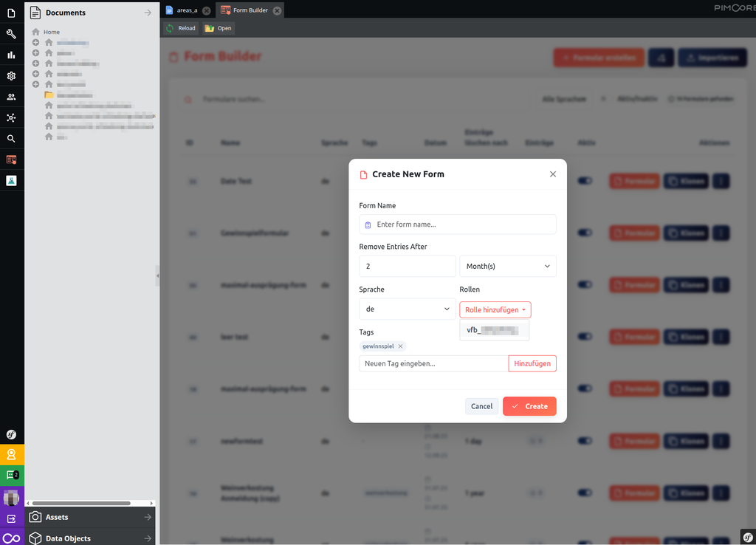
Task: Expand the fourth tree node under Home
Action: [35, 74]
